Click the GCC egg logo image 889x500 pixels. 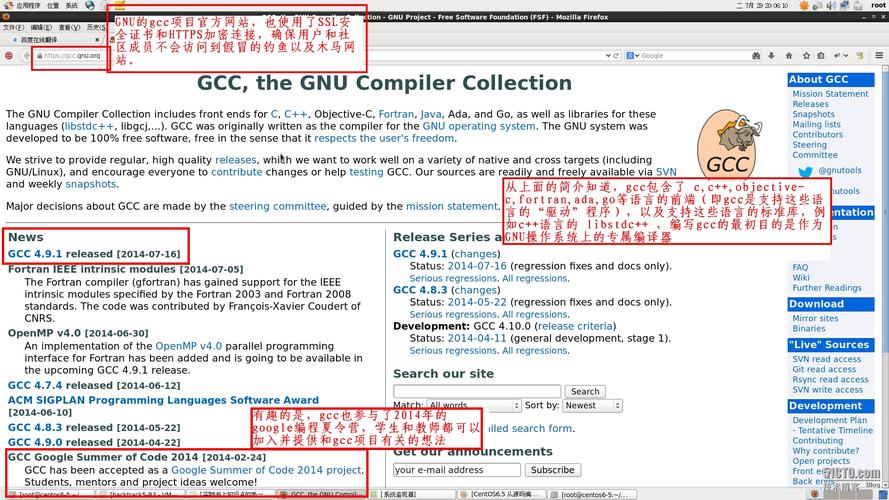coord(728,145)
